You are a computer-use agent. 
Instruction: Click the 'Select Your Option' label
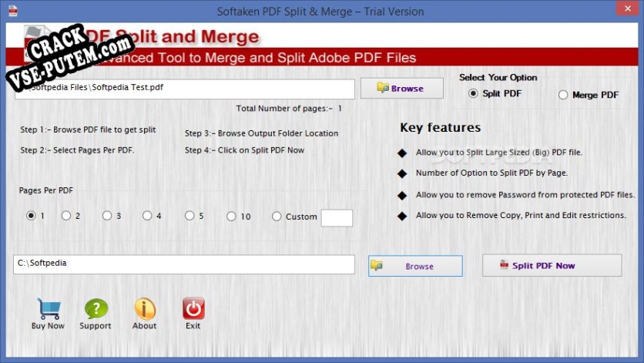point(498,77)
